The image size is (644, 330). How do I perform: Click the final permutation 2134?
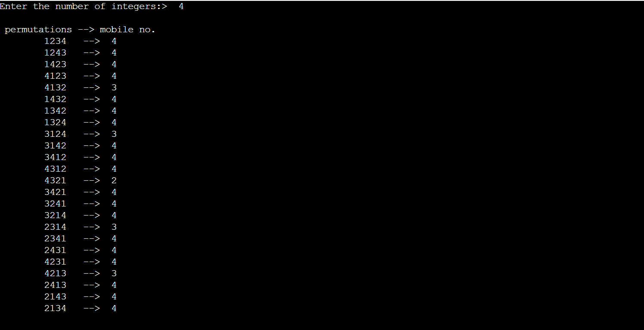55,308
